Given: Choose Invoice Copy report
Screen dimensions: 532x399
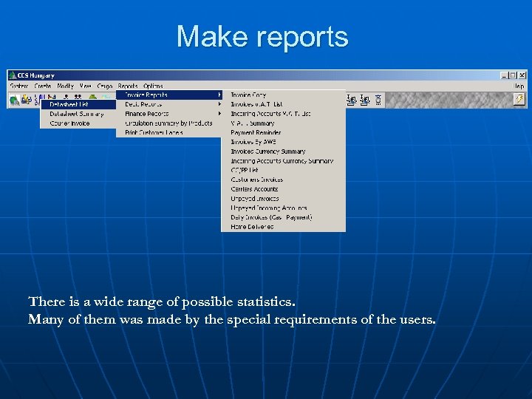Looking at the screenshot, I should click(x=283, y=95).
